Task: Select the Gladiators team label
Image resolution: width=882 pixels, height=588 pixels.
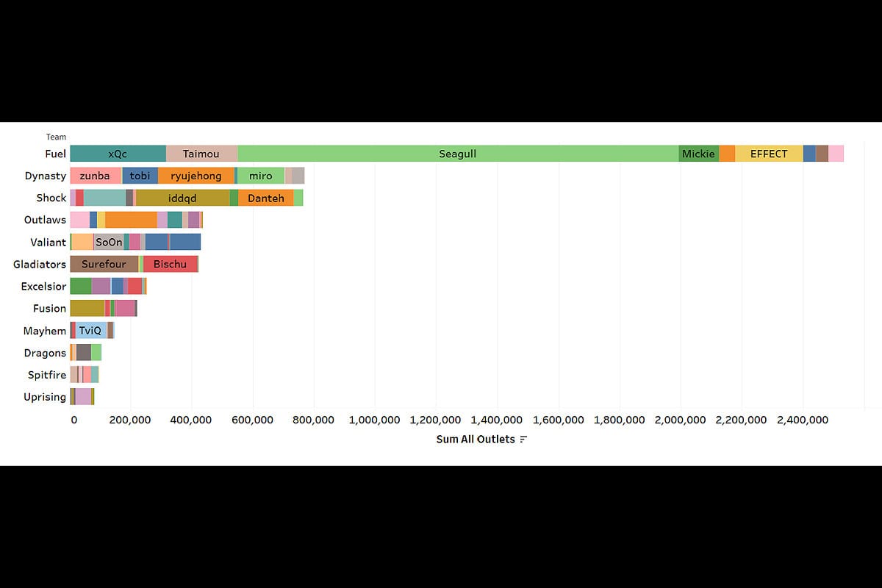Action: 40,264
